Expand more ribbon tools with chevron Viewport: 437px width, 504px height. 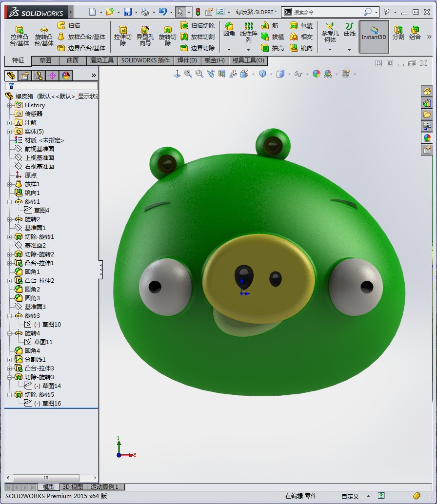429,37
